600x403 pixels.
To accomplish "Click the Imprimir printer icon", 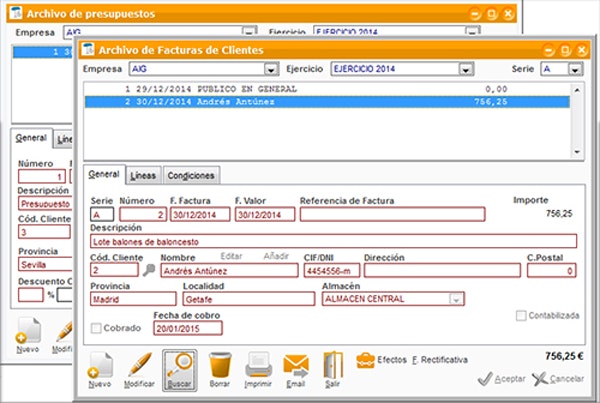I will [x=259, y=366].
